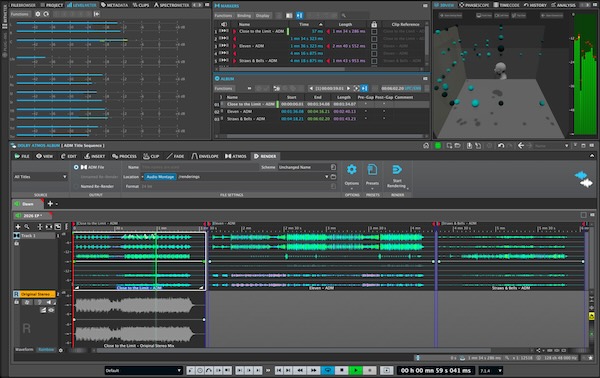Browse render location with folder icon
The width and height of the screenshot is (600, 378).
pos(333,177)
